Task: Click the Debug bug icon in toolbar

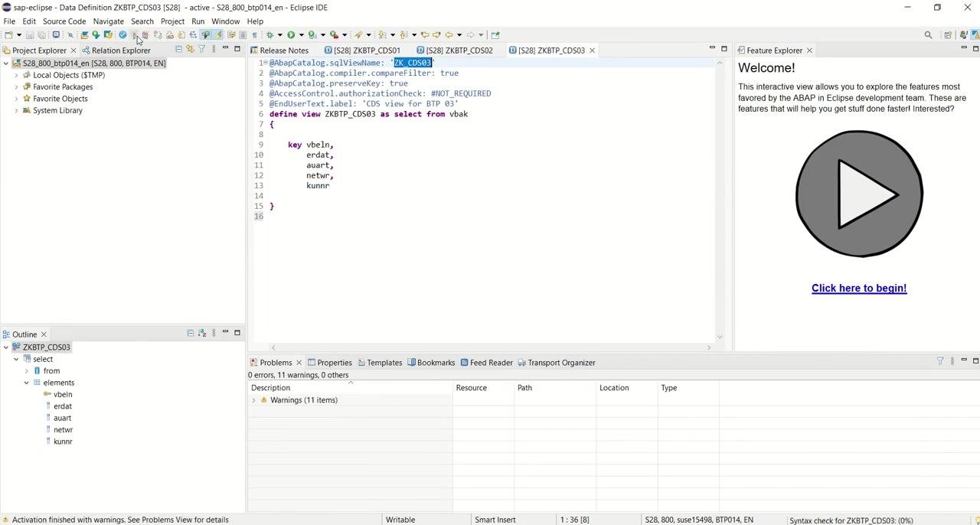Action: coord(269,34)
